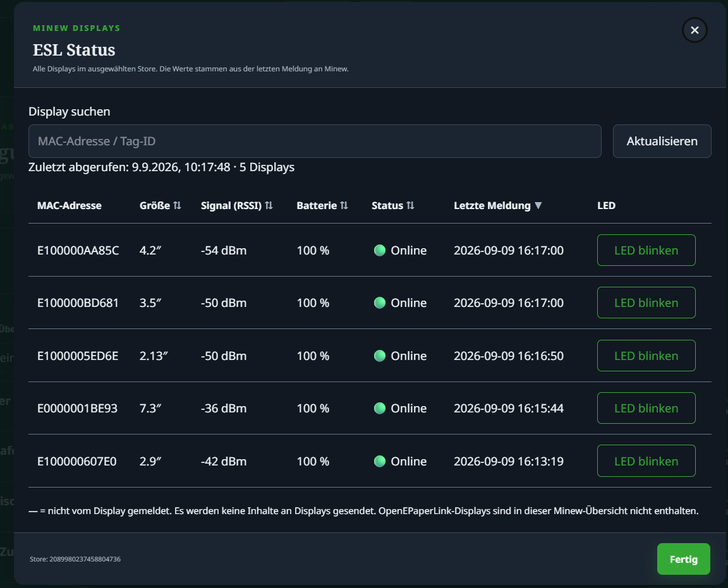The width and height of the screenshot is (728, 588).
Task: Click the Store ID text in footer
Action: click(x=75, y=559)
